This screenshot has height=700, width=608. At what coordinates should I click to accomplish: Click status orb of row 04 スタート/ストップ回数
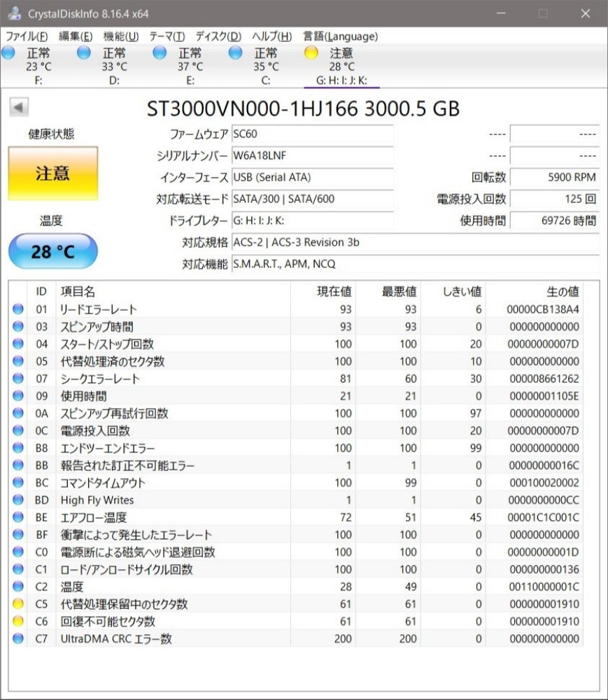(18, 344)
